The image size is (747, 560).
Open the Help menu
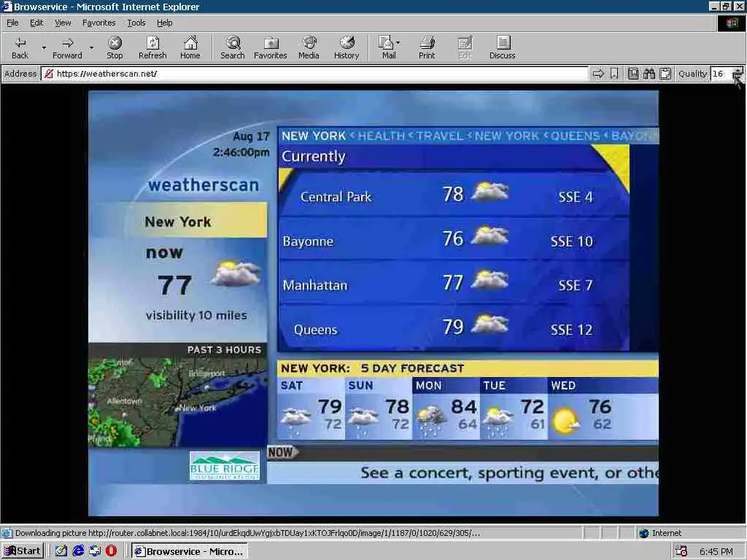click(164, 23)
